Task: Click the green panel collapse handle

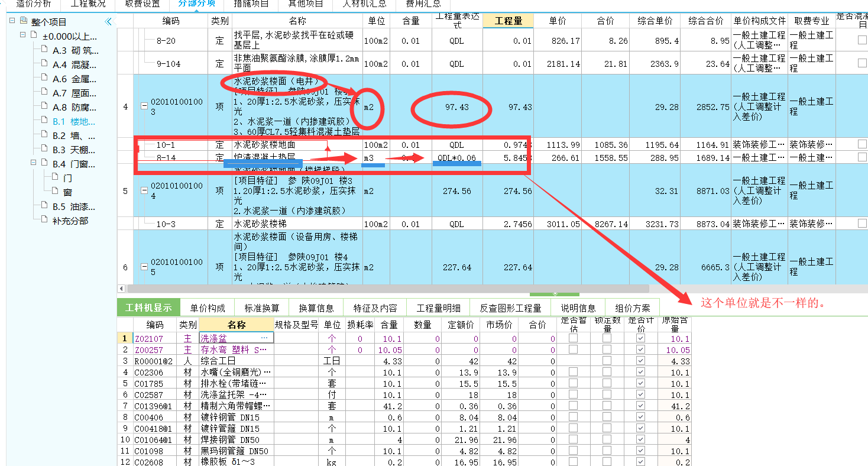Action: tap(555, 294)
